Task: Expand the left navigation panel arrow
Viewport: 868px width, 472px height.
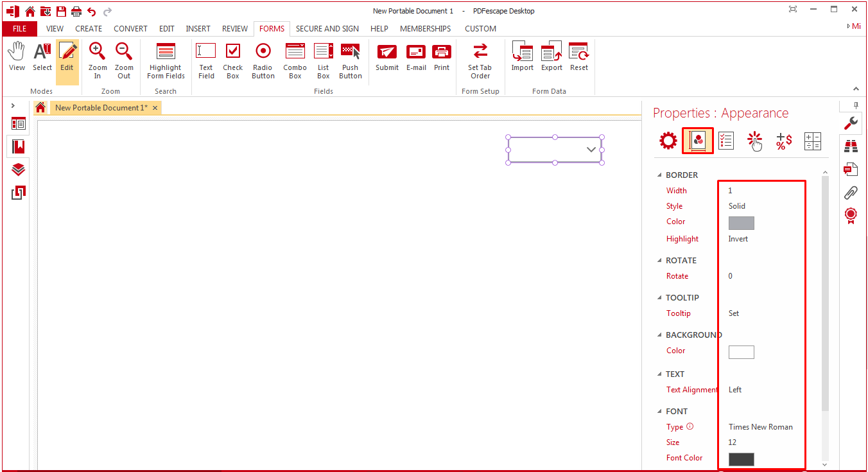Action: 13,105
